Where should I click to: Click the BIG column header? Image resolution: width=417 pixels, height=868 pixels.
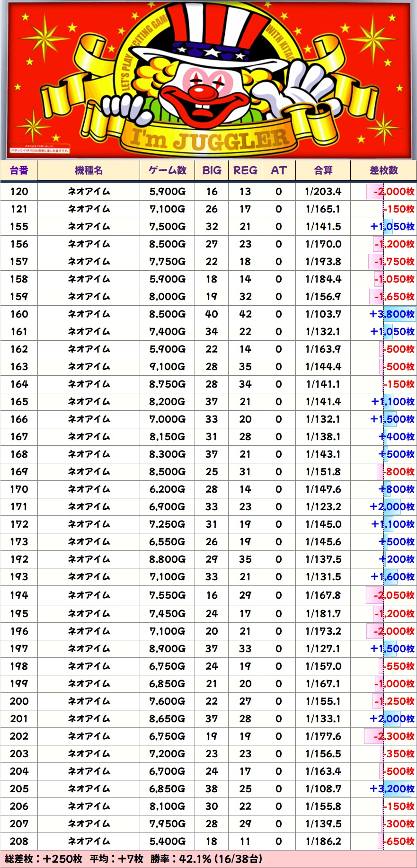coord(212,170)
